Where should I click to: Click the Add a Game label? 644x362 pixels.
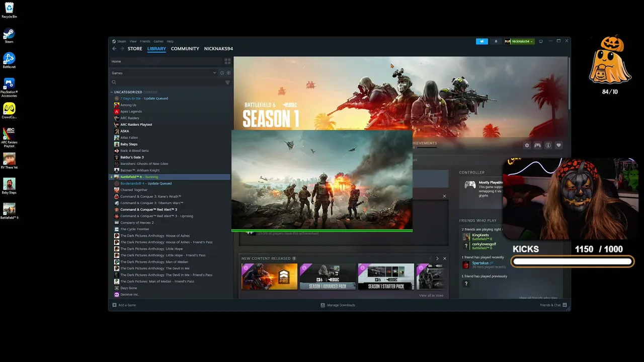[x=127, y=305]
